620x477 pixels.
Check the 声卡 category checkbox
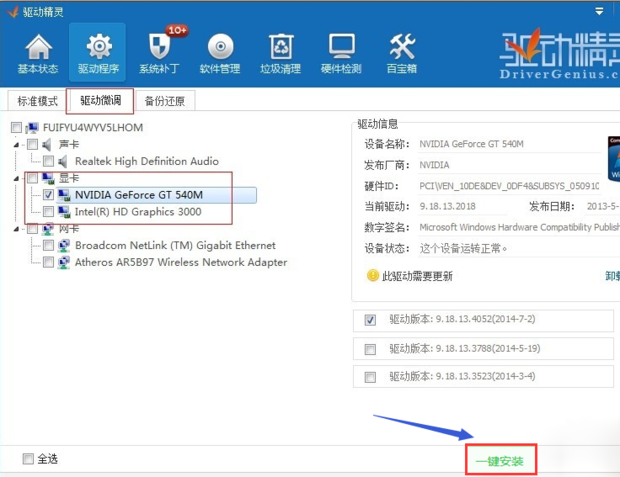coord(32,144)
